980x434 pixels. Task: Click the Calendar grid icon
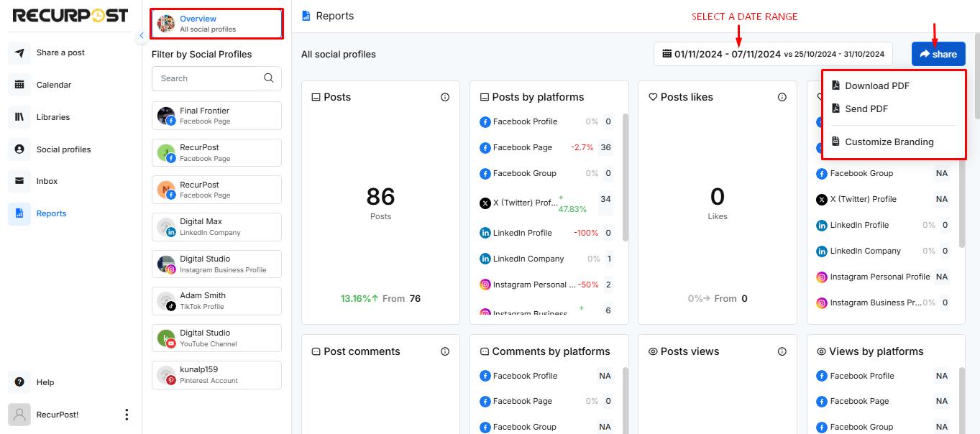pyautogui.click(x=19, y=85)
